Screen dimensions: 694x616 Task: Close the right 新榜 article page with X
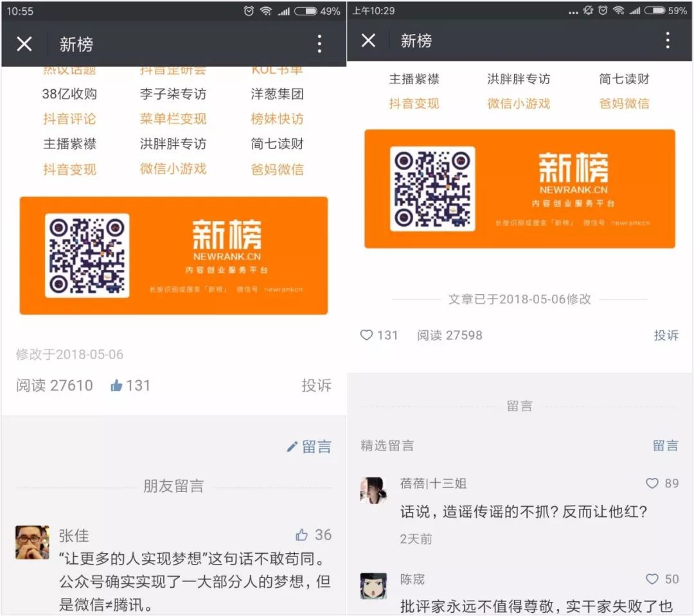tap(368, 40)
